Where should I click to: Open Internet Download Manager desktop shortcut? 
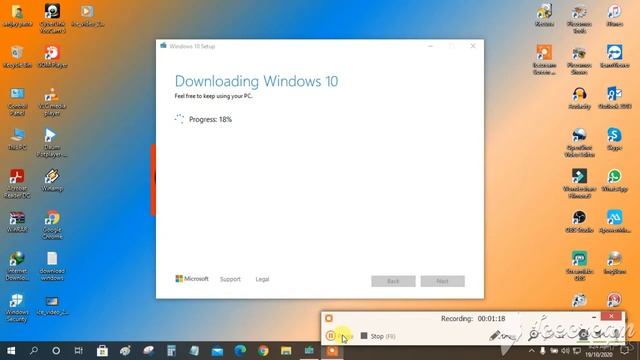pos(17,266)
